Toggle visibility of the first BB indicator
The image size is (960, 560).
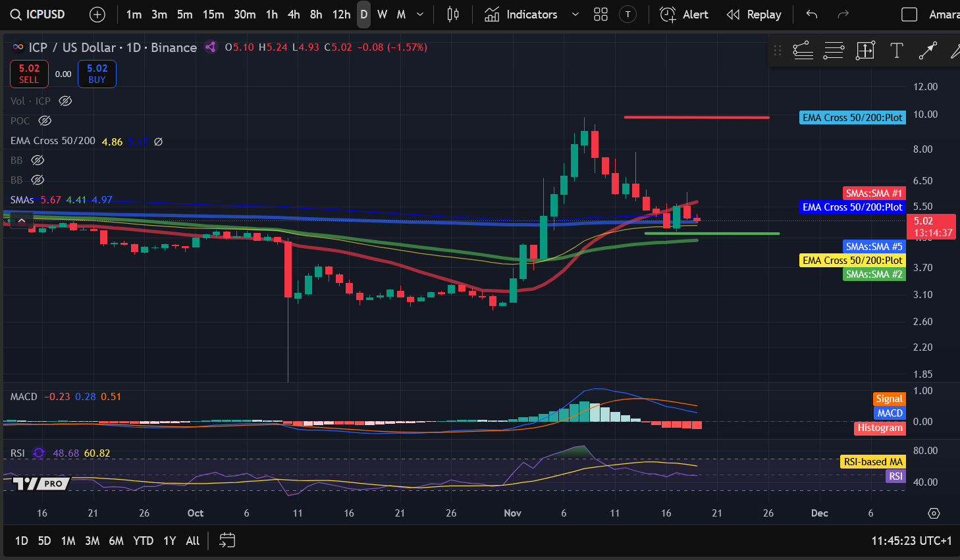(x=38, y=160)
